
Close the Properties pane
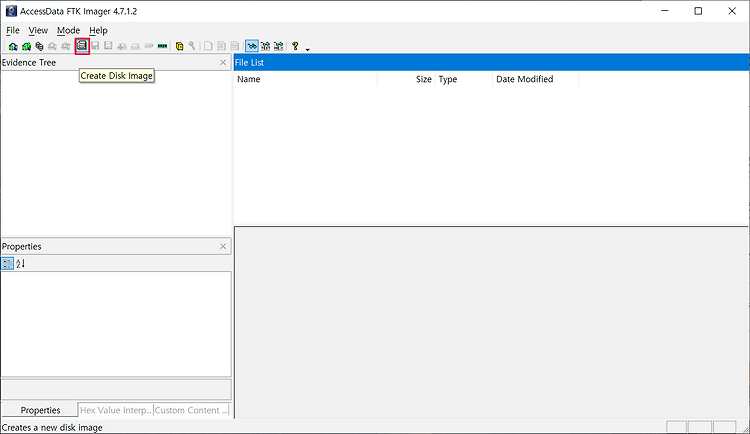(223, 246)
